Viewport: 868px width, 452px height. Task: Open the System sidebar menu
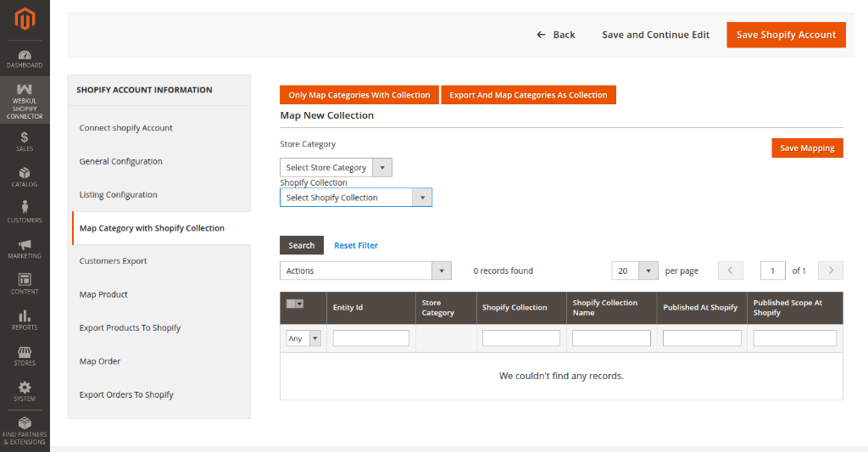(25, 392)
